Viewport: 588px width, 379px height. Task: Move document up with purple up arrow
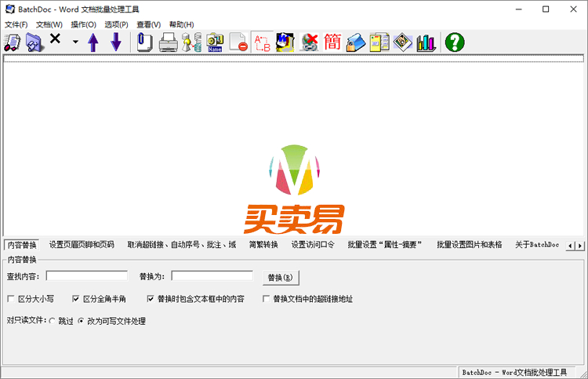pyautogui.click(x=93, y=42)
